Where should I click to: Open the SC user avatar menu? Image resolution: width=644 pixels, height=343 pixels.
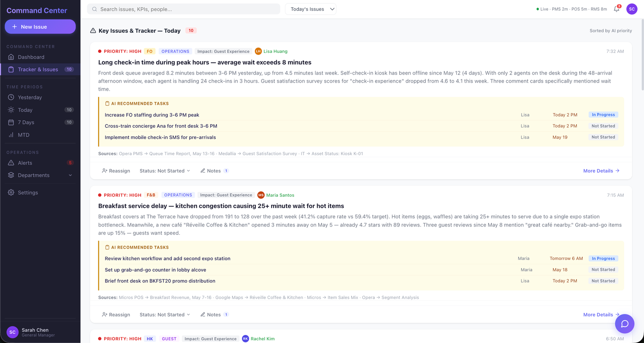pyautogui.click(x=632, y=9)
